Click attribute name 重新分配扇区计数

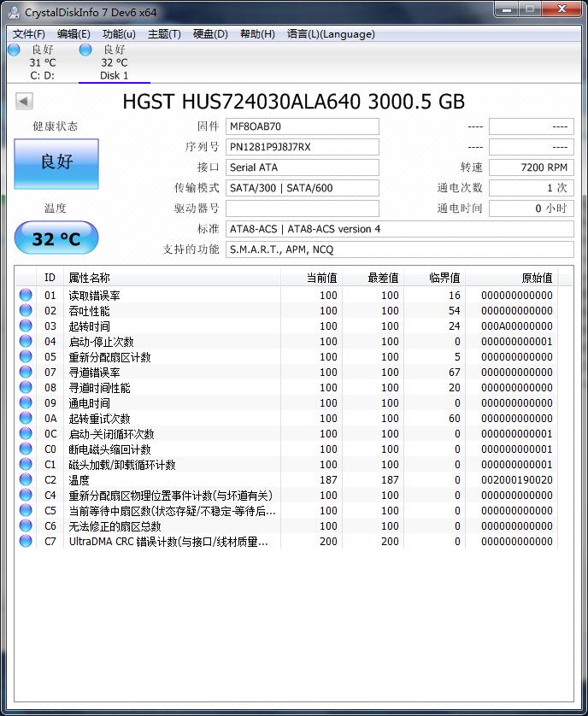(x=109, y=357)
